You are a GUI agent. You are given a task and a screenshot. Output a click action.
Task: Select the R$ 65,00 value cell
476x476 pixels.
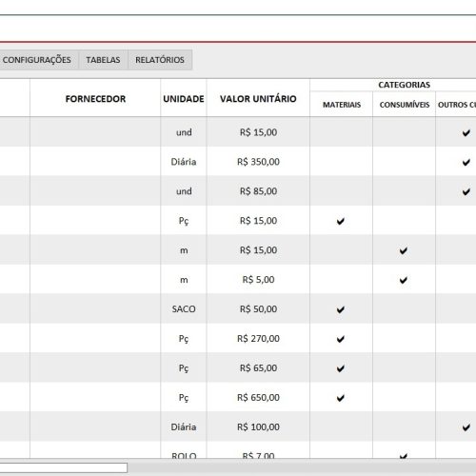click(x=258, y=368)
